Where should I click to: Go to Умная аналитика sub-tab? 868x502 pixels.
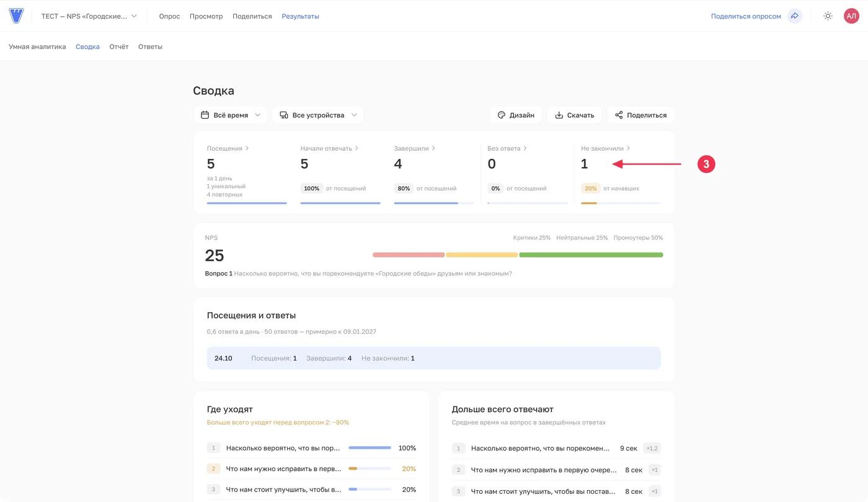37,47
